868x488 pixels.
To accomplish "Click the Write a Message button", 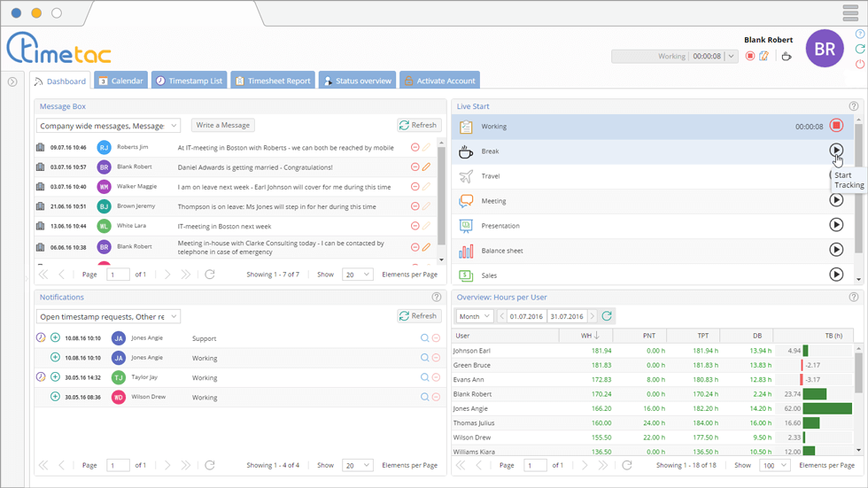I will click(x=223, y=125).
